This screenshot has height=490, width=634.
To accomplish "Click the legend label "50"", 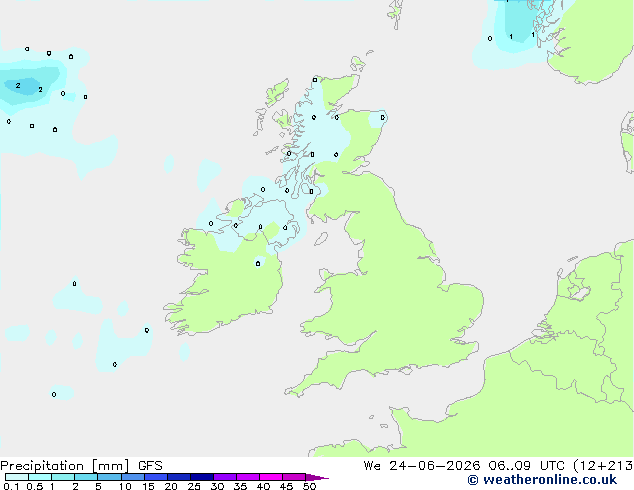I will tap(309, 486).
